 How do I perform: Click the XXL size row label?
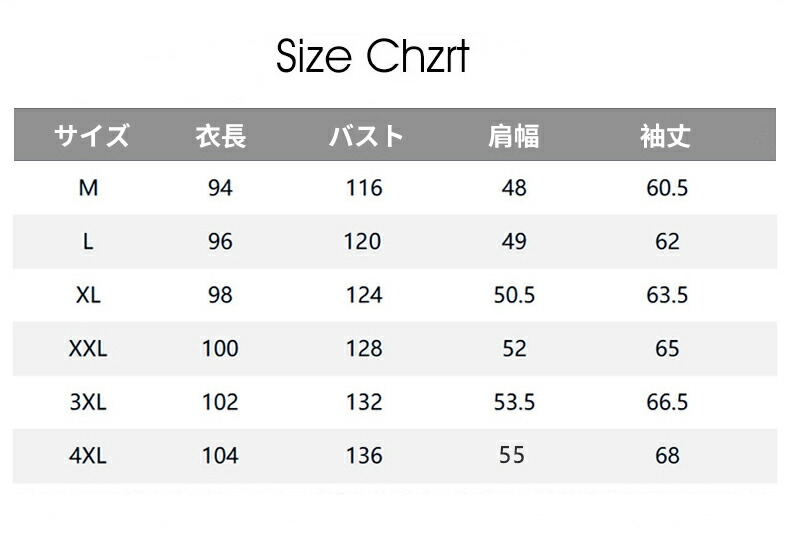click(x=88, y=349)
